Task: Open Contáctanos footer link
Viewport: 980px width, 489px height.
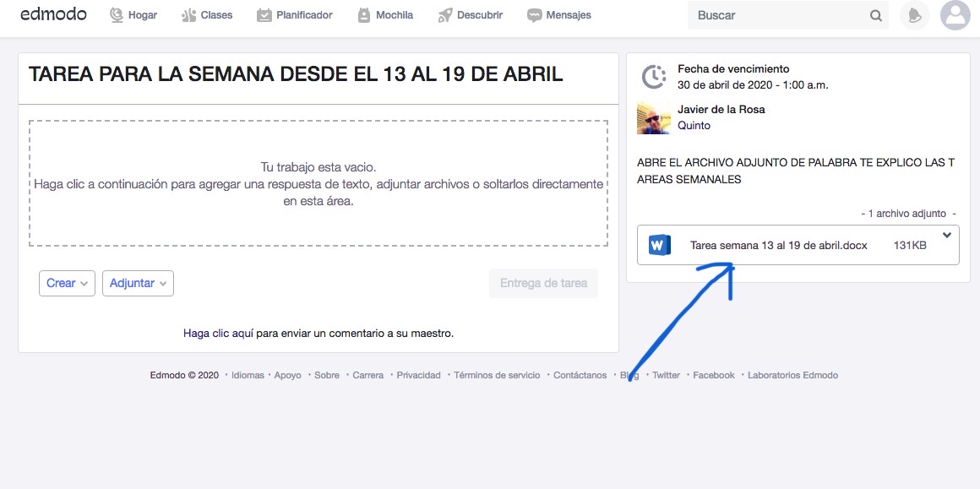Action: point(580,375)
